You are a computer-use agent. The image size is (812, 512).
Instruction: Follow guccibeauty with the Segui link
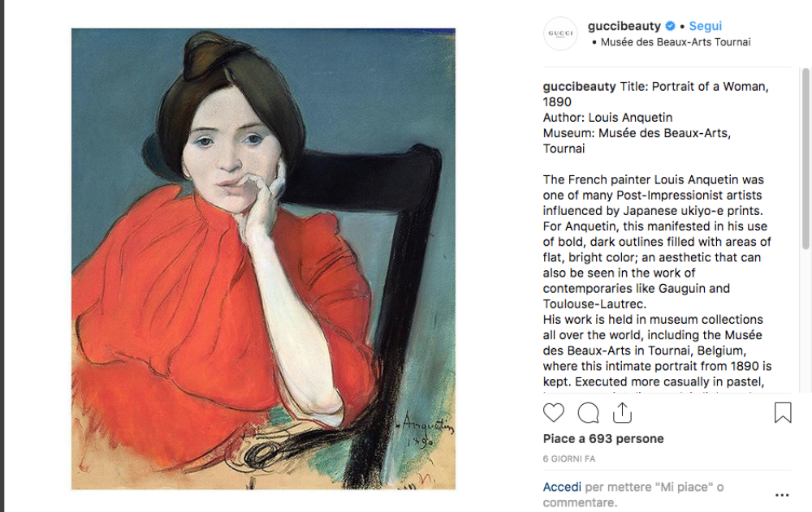(705, 26)
